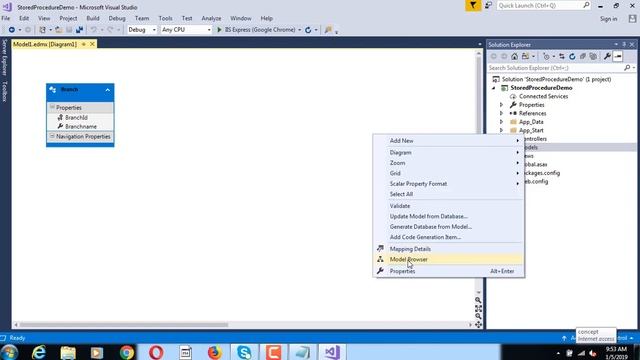
Task: Open Chrome from the Windows taskbar
Action: point(127,352)
